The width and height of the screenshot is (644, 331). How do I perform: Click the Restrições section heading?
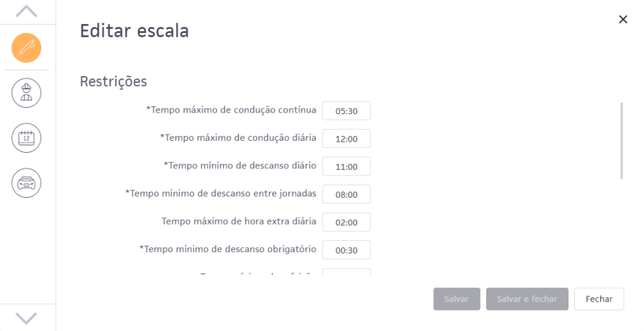[113, 82]
